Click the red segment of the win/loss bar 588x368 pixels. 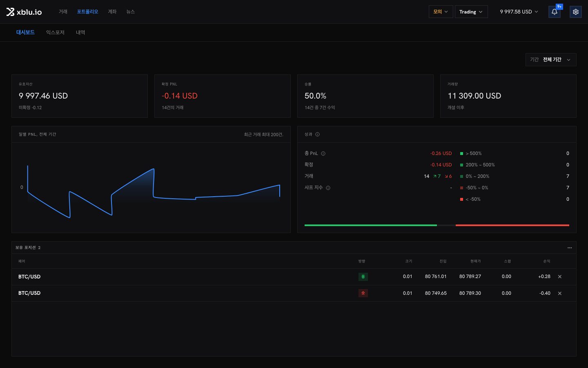pyautogui.click(x=512, y=225)
